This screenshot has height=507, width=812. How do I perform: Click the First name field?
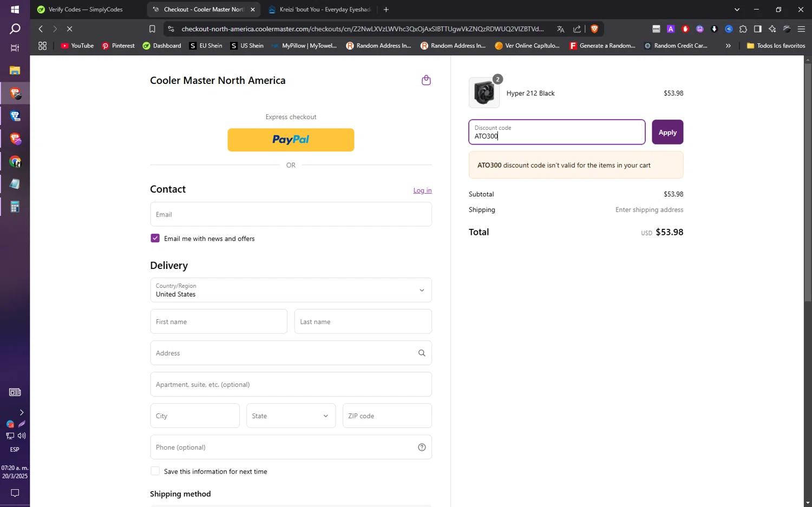[219, 321]
